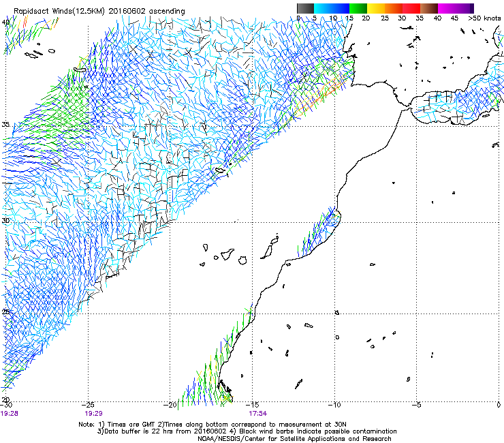Click the 'Times are GMT' note line
The image size is (504, 443).
click(x=212, y=425)
